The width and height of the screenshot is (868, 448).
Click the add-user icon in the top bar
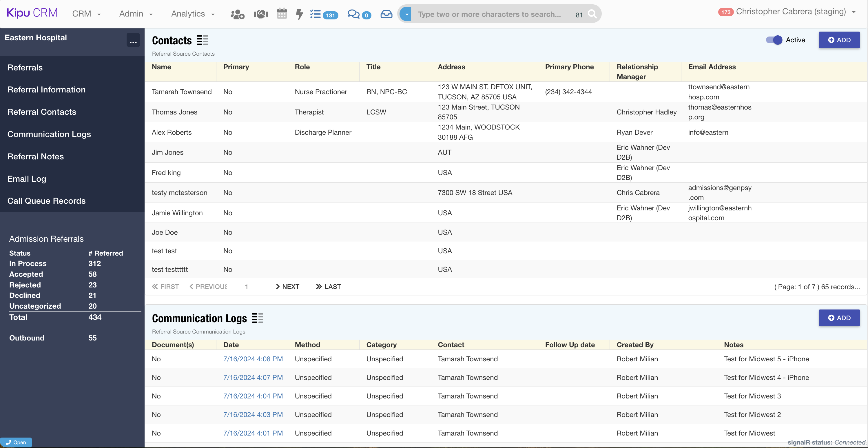click(237, 14)
